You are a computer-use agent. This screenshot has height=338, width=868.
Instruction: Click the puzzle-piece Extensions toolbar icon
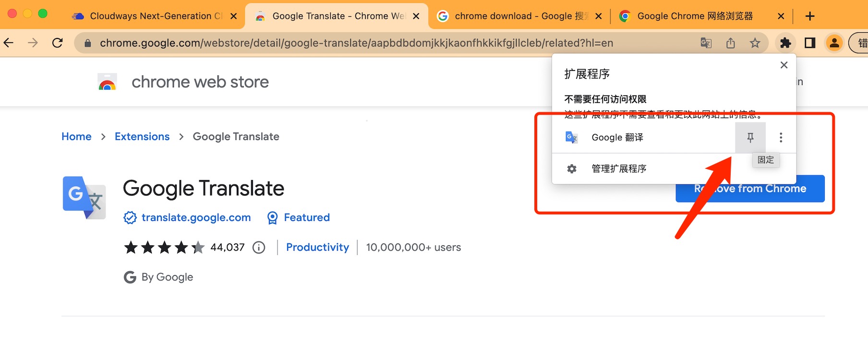[785, 43]
